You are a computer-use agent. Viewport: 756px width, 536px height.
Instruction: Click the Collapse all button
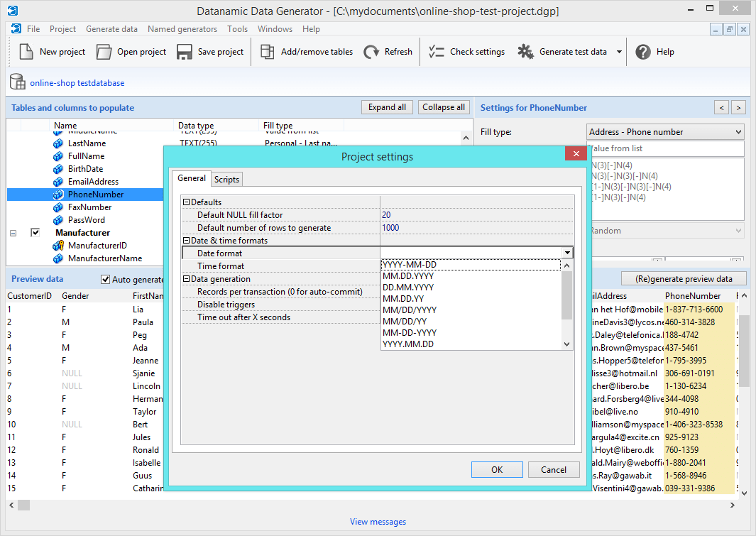tap(444, 107)
